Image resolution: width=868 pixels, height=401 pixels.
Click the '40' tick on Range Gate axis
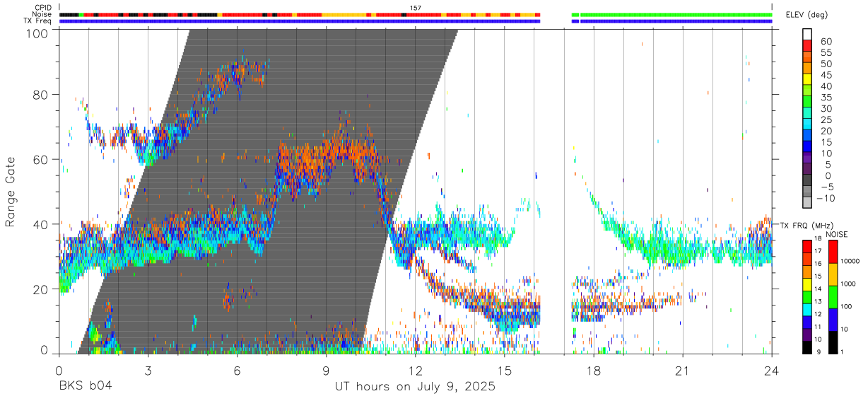[42, 224]
